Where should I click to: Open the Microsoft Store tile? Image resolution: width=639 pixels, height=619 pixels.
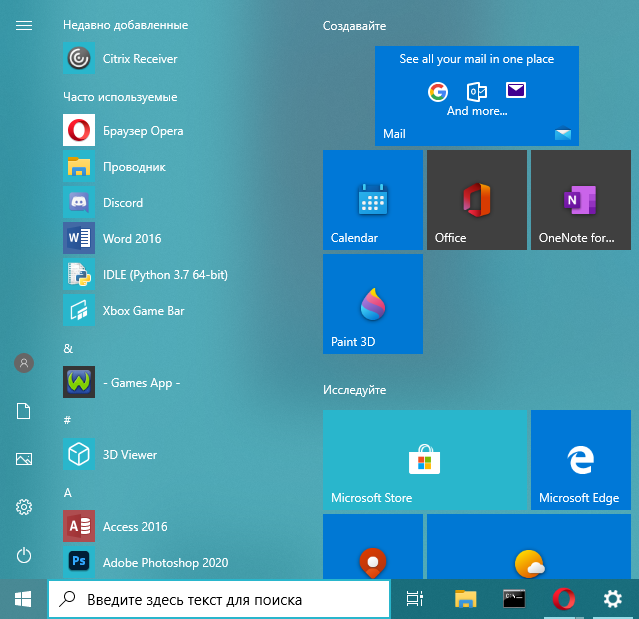pyautogui.click(x=425, y=460)
